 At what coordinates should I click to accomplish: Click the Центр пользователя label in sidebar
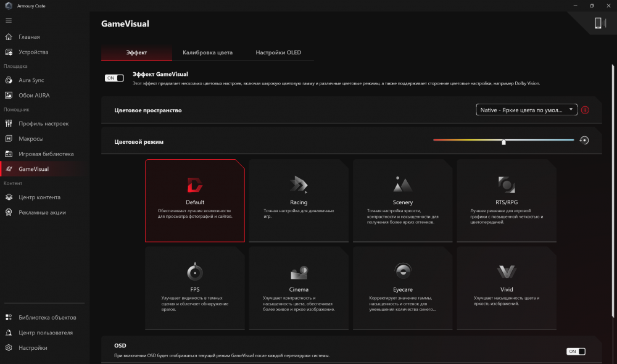(46, 333)
